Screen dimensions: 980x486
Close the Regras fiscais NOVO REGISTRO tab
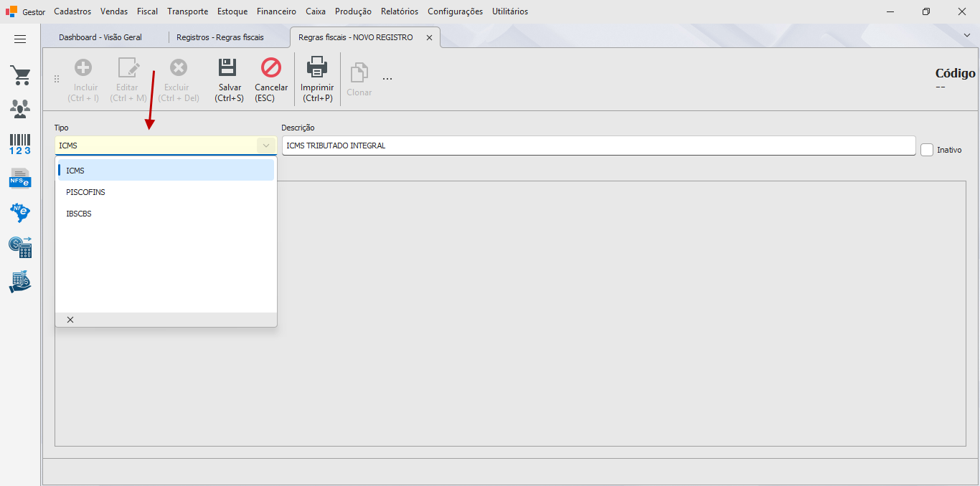(x=429, y=37)
